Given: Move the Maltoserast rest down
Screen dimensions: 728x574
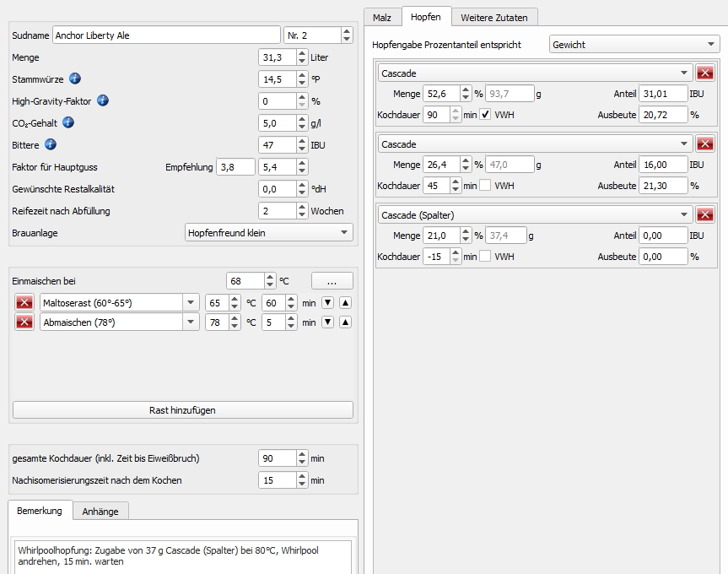Looking at the screenshot, I should point(328,302).
